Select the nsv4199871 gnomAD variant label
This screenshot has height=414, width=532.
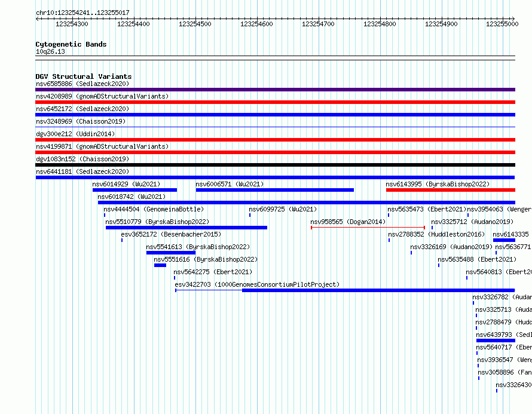tap(102, 146)
